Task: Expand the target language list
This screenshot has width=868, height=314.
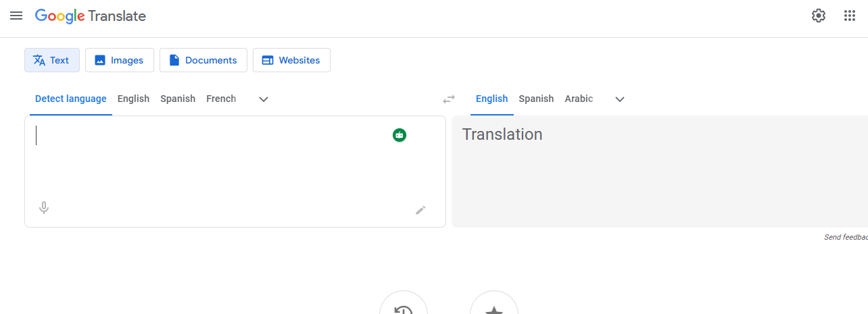Action: pos(619,99)
